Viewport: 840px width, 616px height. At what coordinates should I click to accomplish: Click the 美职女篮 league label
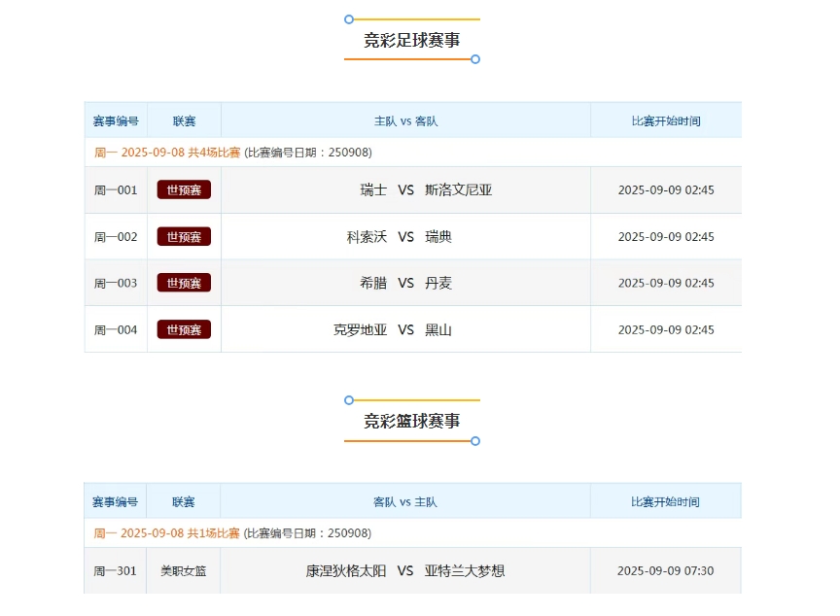(184, 571)
